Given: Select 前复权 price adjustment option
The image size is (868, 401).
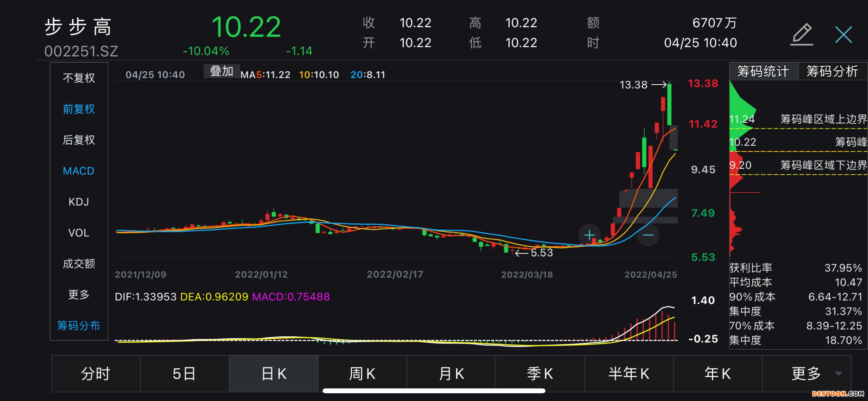Looking at the screenshot, I should [x=79, y=109].
